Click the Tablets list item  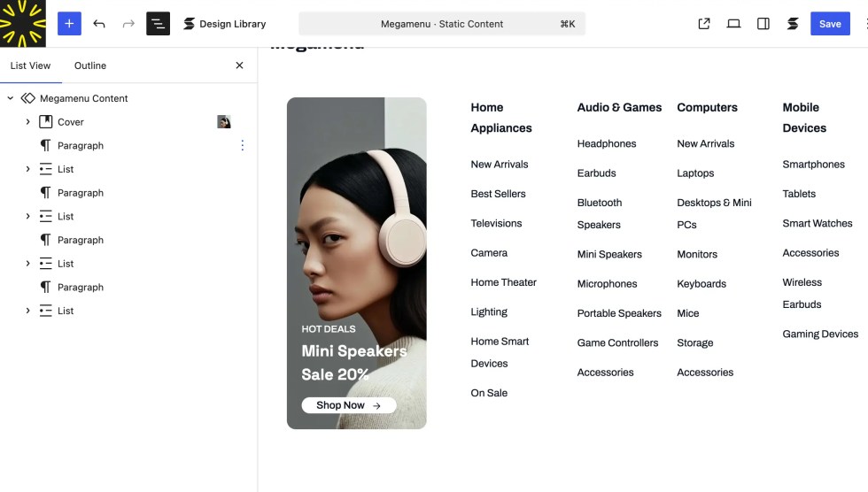[x=799, y=194]
